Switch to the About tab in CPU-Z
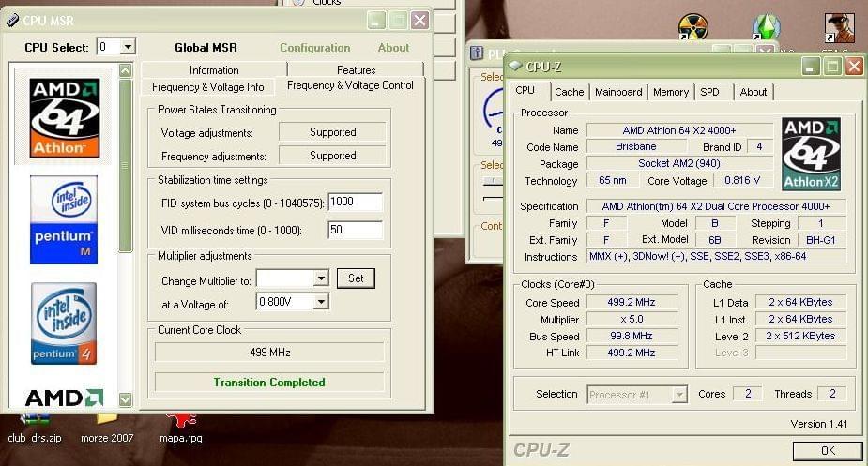This screenshot has height=466, width=868. click(754, 92)
